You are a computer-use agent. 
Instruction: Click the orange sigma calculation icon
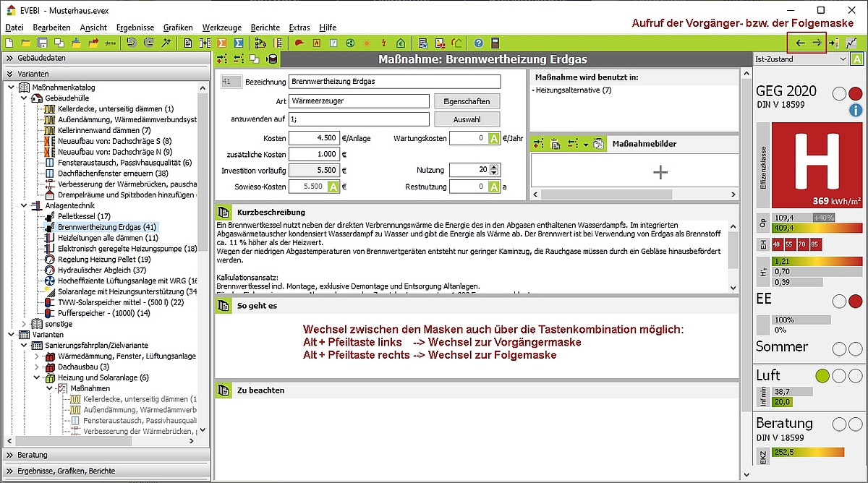[x=221, y=43]
